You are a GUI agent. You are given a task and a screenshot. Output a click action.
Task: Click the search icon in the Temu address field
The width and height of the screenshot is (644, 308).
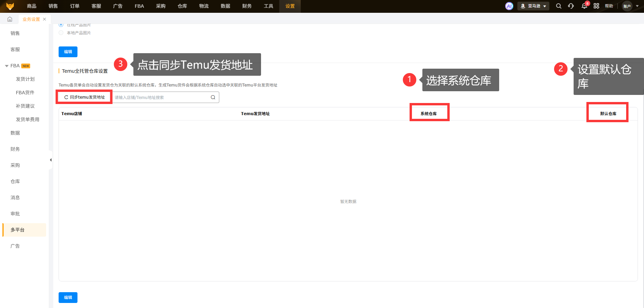coord(213,97)
